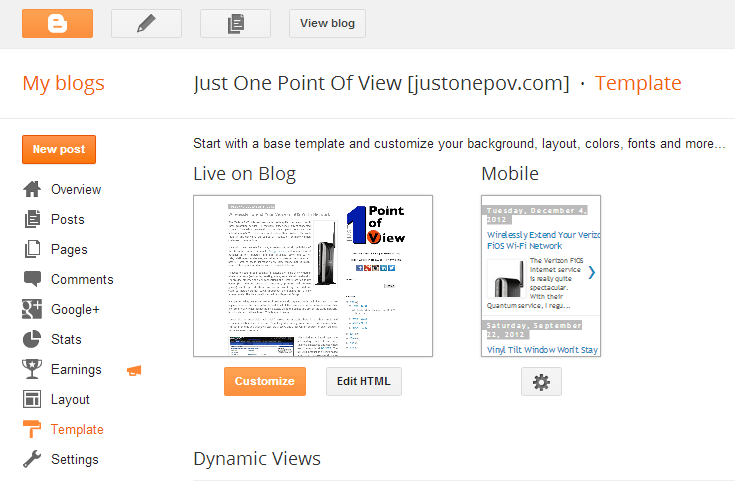Click the orange megaphone icon beside Earnings
This screenshot has width=735, height=481.
[134, 371]
